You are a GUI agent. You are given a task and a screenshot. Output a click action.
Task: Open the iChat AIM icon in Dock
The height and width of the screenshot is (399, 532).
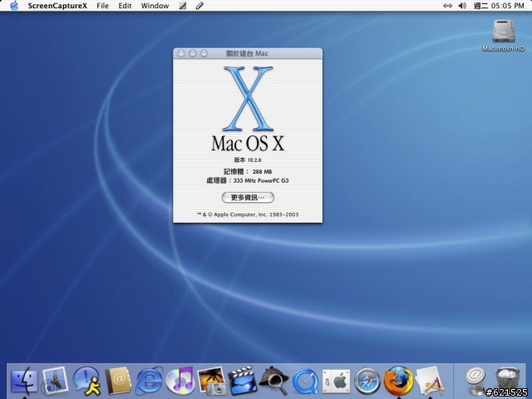pyautogui.click(x=86, y=381)
